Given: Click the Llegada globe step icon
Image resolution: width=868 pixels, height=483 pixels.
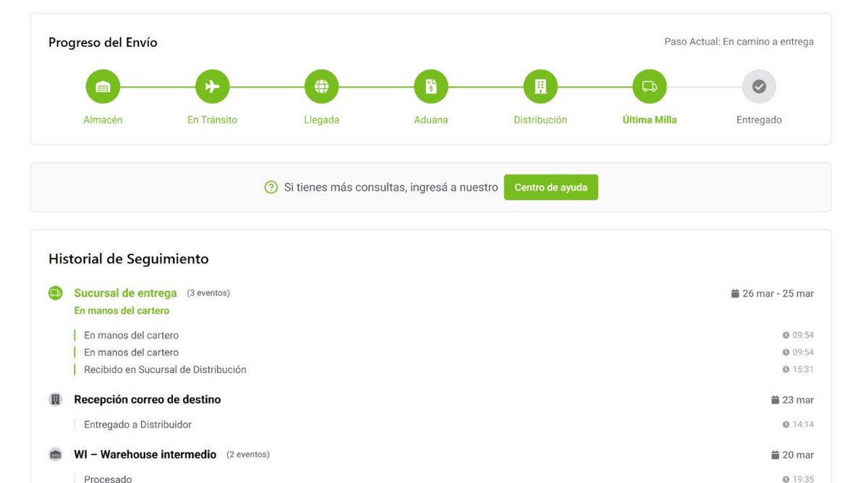Looking at the screenshot, I should click(x=322, y=87).
